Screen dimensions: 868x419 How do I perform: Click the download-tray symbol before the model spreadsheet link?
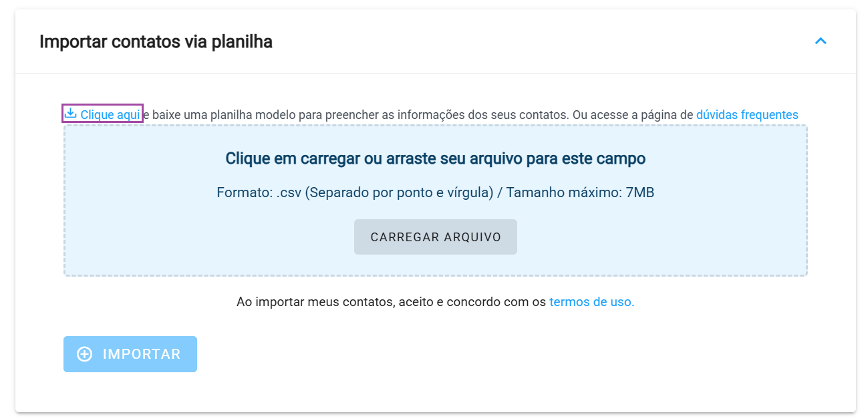point(69,114)
